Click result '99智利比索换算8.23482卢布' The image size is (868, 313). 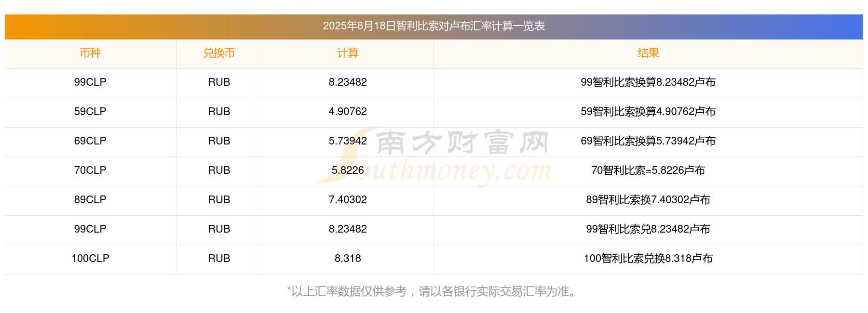coord(648,82)
